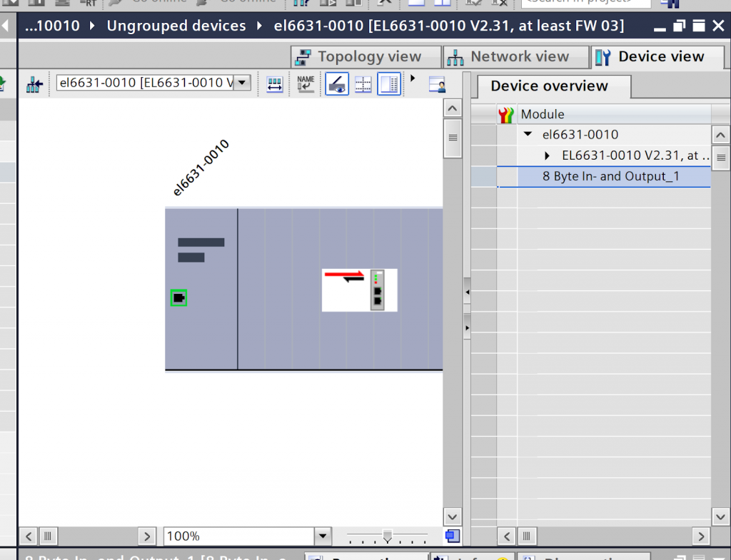
Task: Toggle the show address labels eye icon
Action: pyautogui.click(x=337, y=85)
